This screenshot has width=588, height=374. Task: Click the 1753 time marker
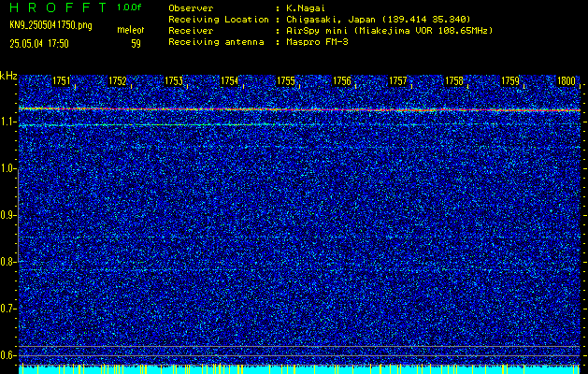(x=174, y=81)
